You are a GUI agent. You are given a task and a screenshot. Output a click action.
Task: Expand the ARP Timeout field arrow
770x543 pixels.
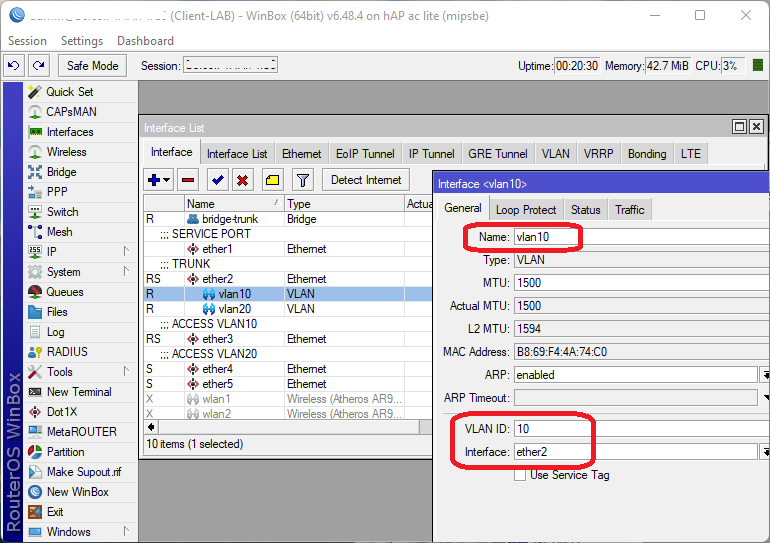[765, 398]
